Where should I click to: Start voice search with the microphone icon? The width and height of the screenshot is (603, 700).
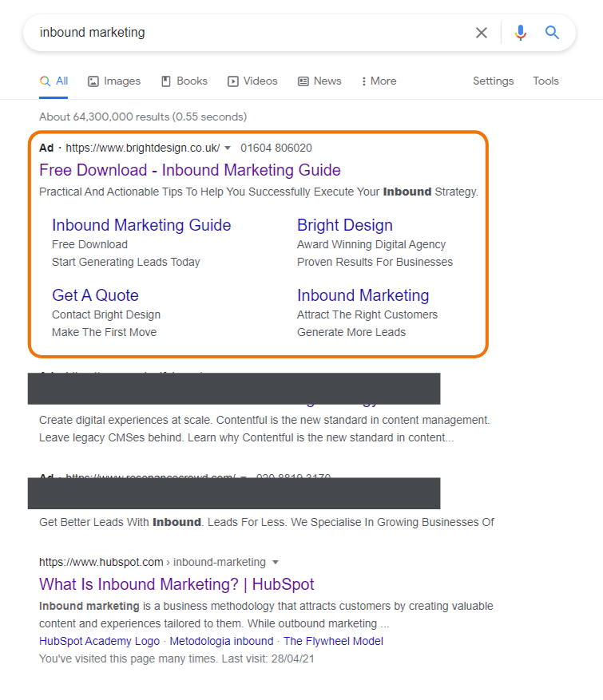(x=521, y=33)
